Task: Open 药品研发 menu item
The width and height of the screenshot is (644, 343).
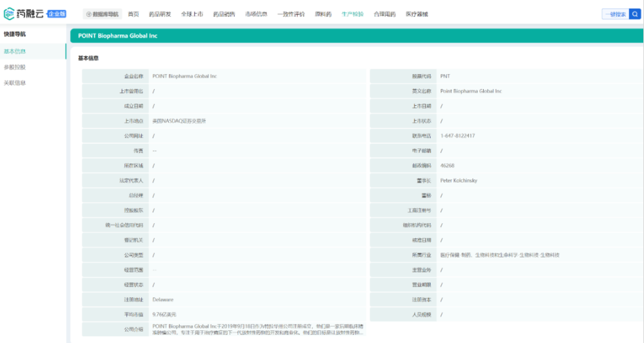Action: (159, 14)
